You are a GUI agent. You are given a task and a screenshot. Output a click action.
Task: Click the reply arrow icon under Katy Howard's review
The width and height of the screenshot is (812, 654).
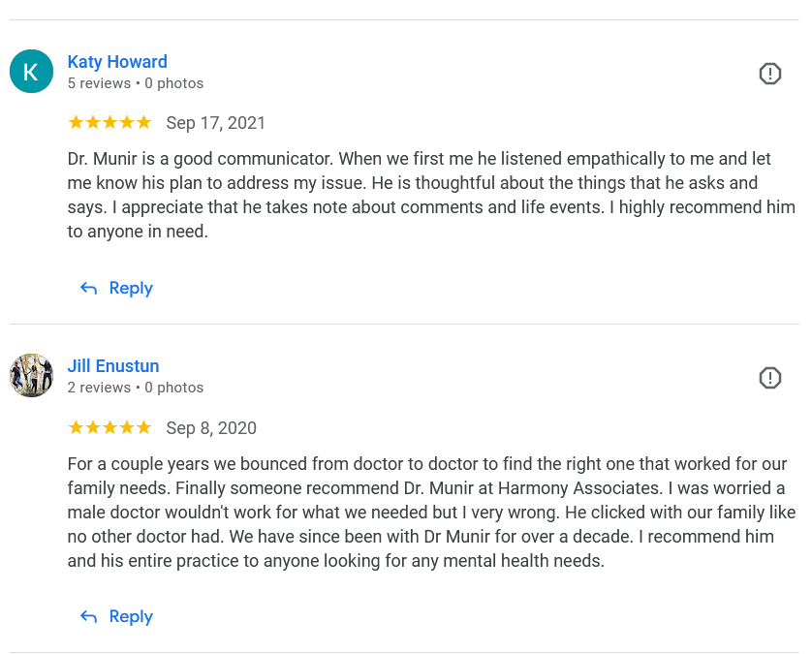coord(88,289)
